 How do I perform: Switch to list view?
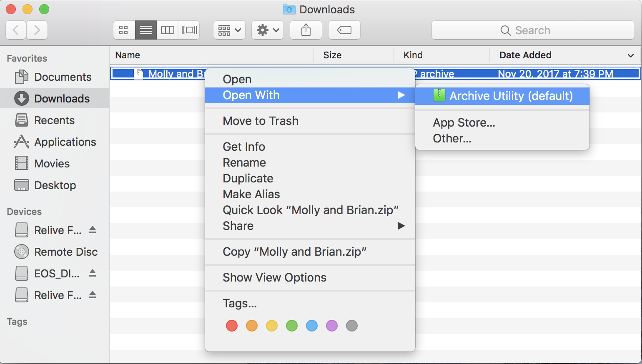(x=146, y=30)
